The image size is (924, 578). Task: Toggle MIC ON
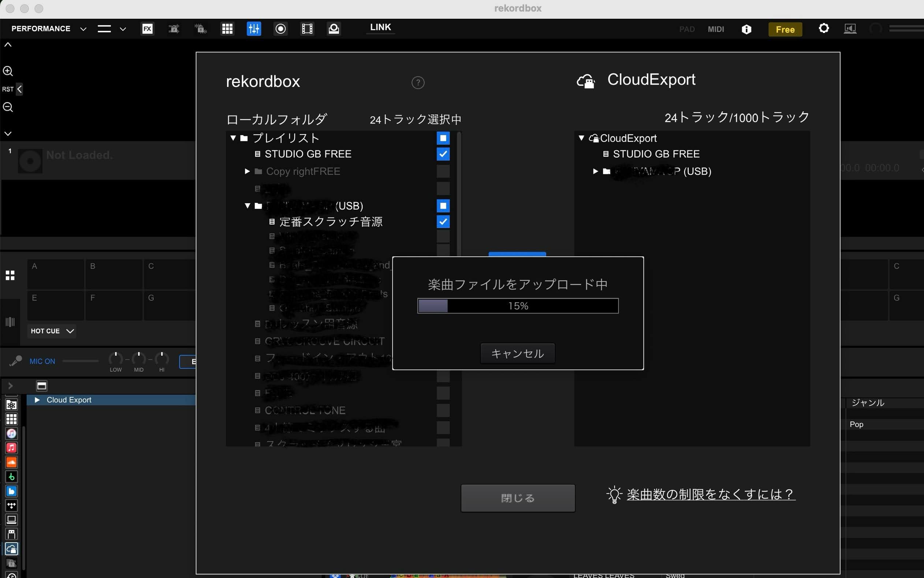(42, 361)
